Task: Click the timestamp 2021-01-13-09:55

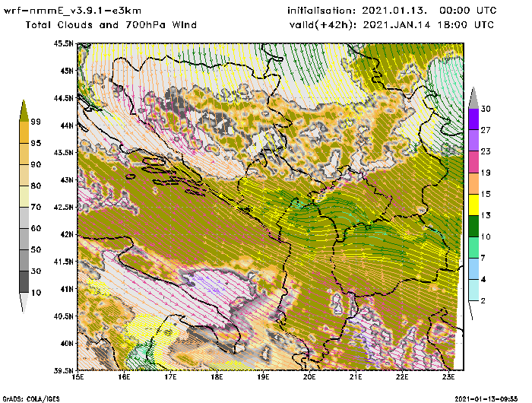Action: (x=486, y=398)
